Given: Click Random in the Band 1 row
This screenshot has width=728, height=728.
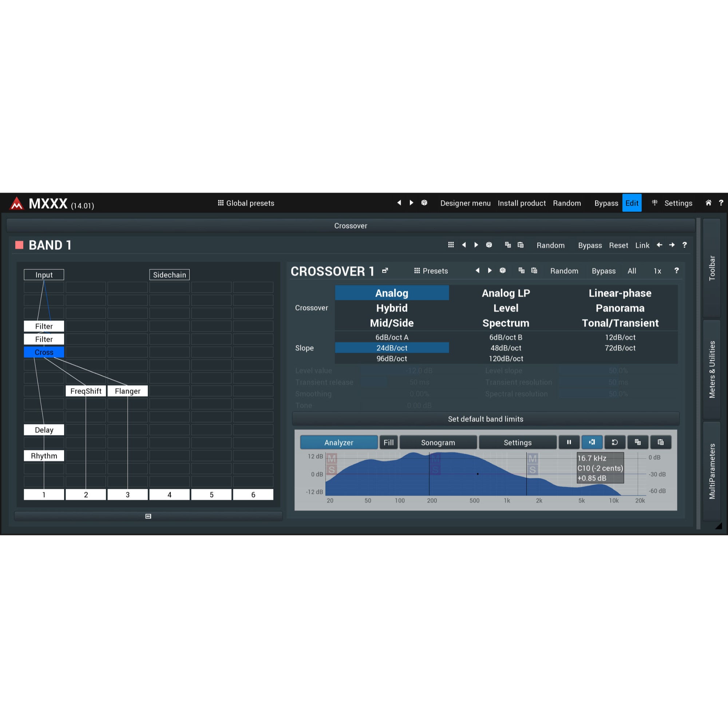Looking at the screenshot, I should tap(550, 245).
